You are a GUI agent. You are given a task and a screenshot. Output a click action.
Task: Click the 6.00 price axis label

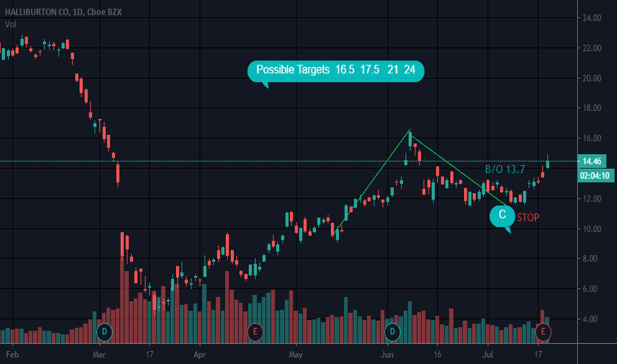click(591, 289)
